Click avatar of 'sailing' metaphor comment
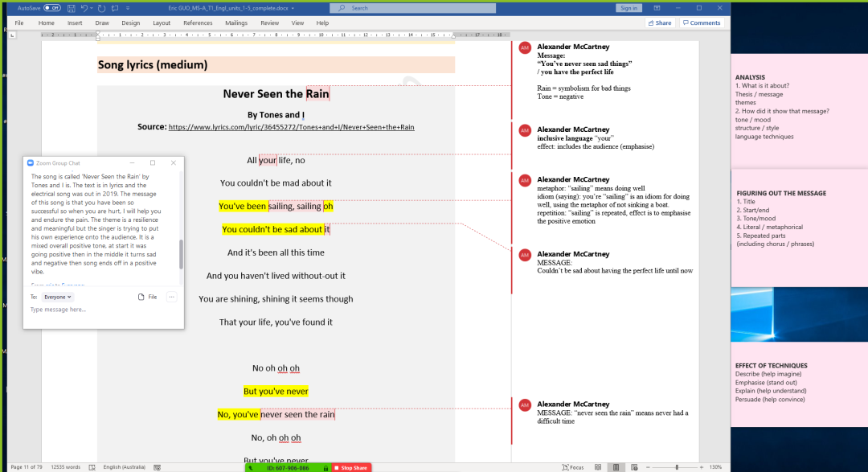Image resolution: width=868 pixels, height=472 pixels. coord(525,180)
